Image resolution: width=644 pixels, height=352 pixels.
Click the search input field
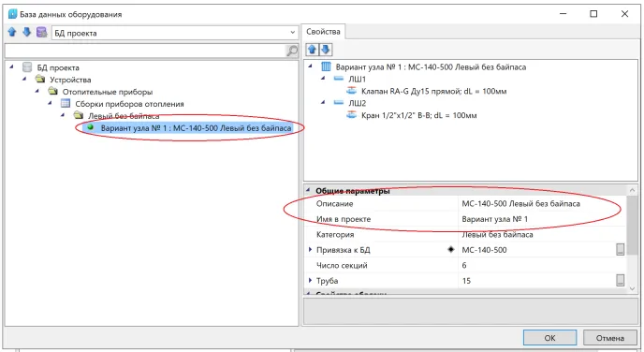144,51
